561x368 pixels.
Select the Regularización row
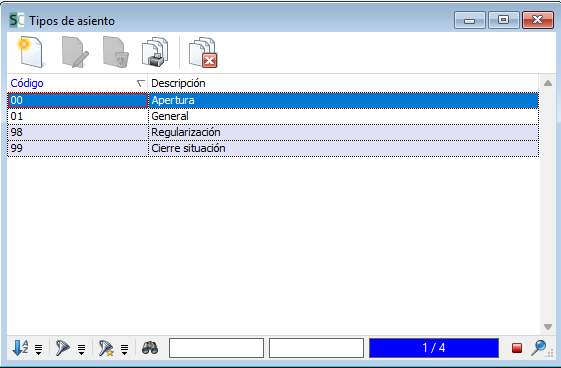[273, 132]
